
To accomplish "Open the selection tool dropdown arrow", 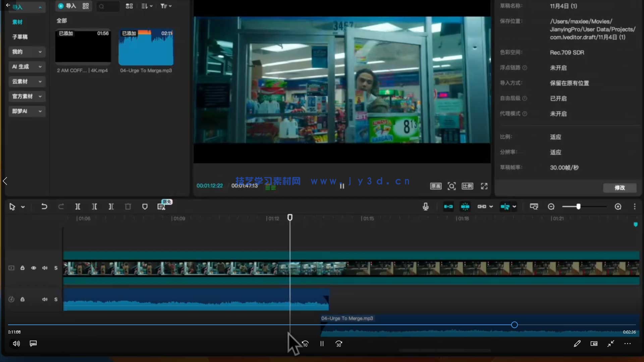I will point(23,207).
